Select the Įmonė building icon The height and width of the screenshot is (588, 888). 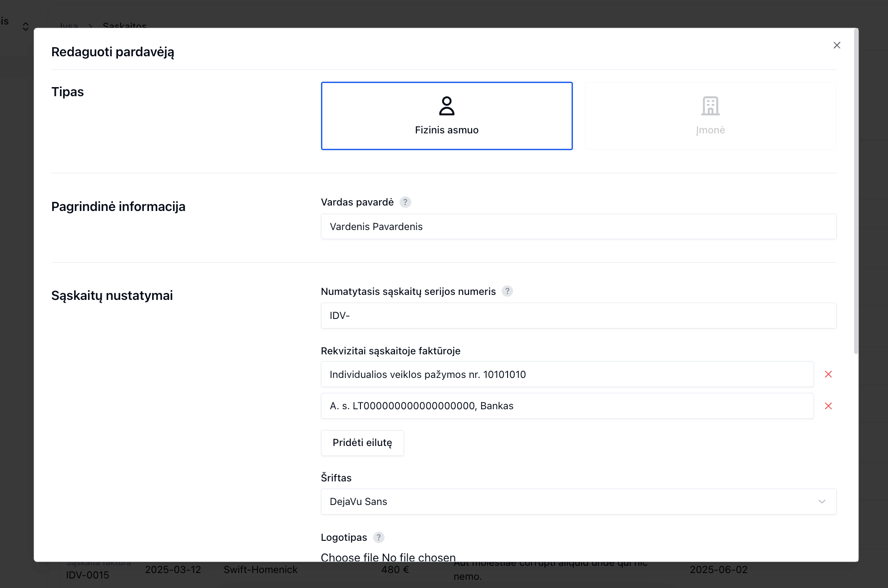coord(710,106)
